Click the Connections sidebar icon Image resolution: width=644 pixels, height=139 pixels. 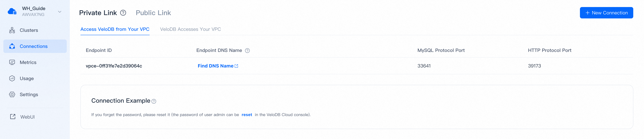click(12, 46)
